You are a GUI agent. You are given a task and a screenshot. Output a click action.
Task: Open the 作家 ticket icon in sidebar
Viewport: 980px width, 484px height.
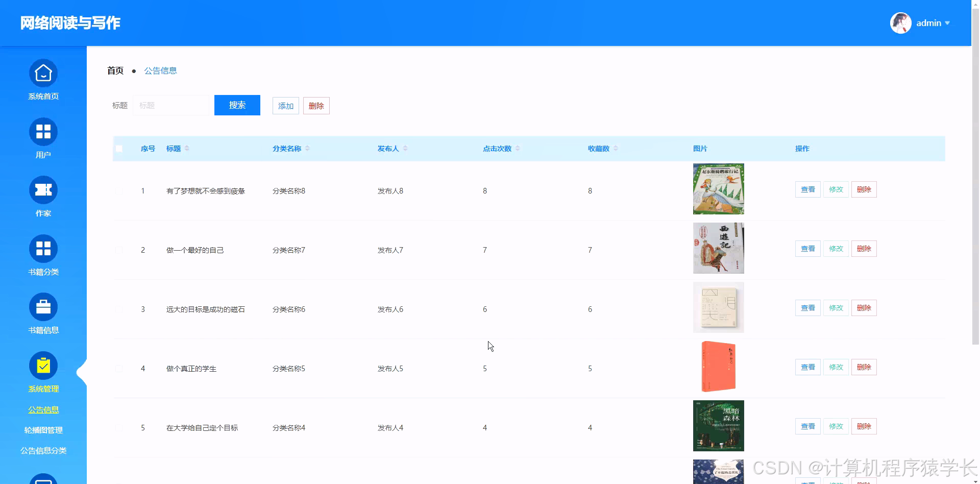[43, 190]
